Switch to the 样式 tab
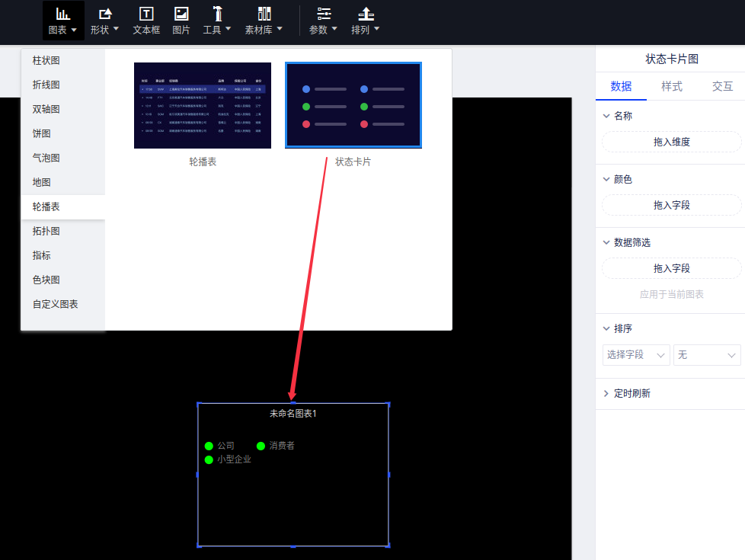This screenshot has height=560, width=745. click(x=671, y=86)
